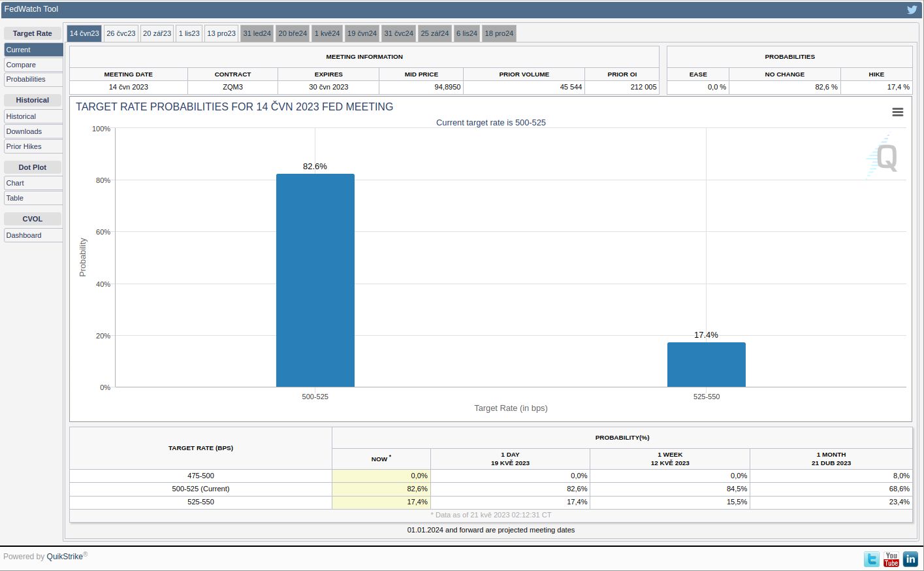Screen dimensions: 924x571
Task: Open the Historical sidebar item
Action: point(33,116)
